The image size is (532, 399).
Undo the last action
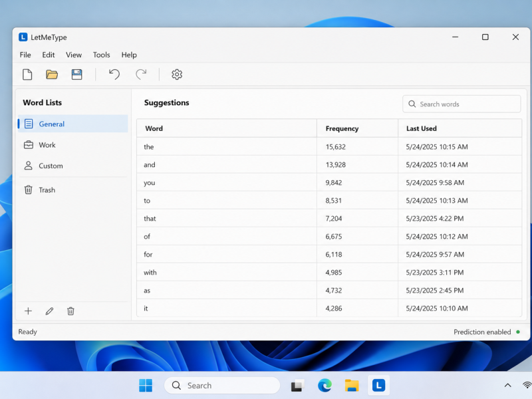pos(114,74)
